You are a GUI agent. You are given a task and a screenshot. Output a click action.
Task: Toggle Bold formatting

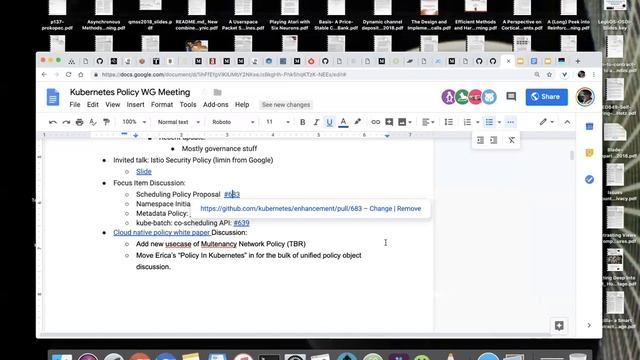302,122
